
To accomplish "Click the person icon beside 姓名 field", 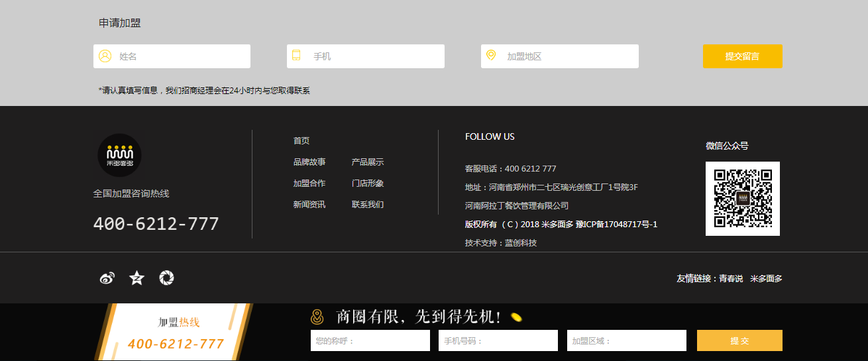I will click(x=105, y=56).
